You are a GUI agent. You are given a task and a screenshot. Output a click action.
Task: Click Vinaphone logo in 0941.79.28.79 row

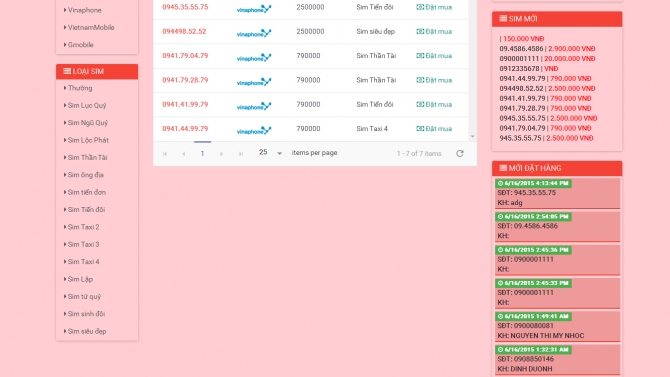pos(254,82)
